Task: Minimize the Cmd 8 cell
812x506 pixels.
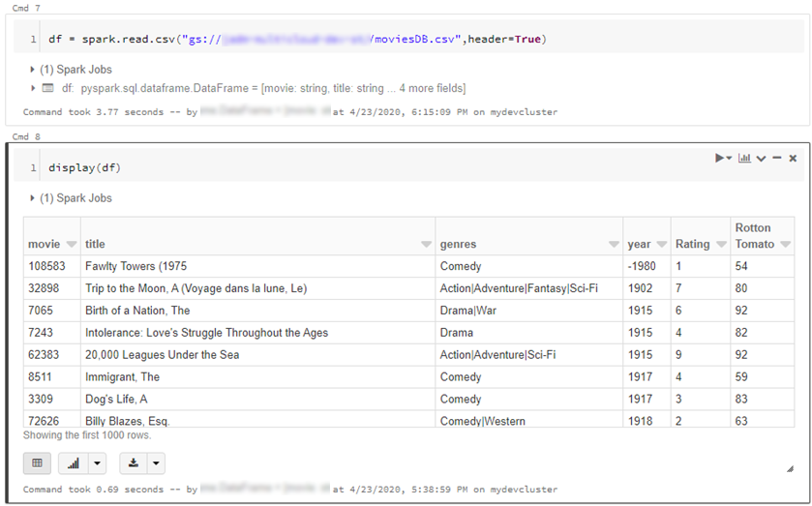Action: click(777, 158)
